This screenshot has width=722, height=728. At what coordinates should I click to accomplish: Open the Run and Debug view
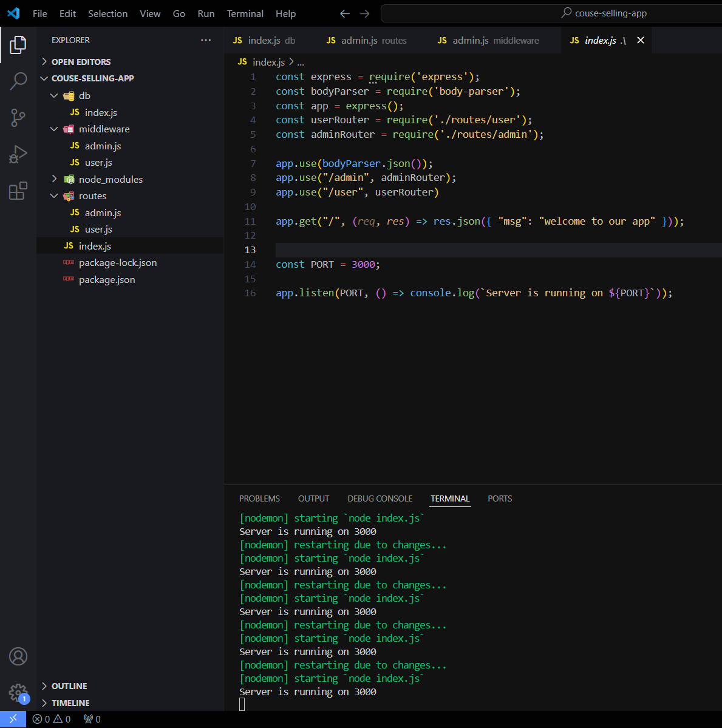coord(18,154)
